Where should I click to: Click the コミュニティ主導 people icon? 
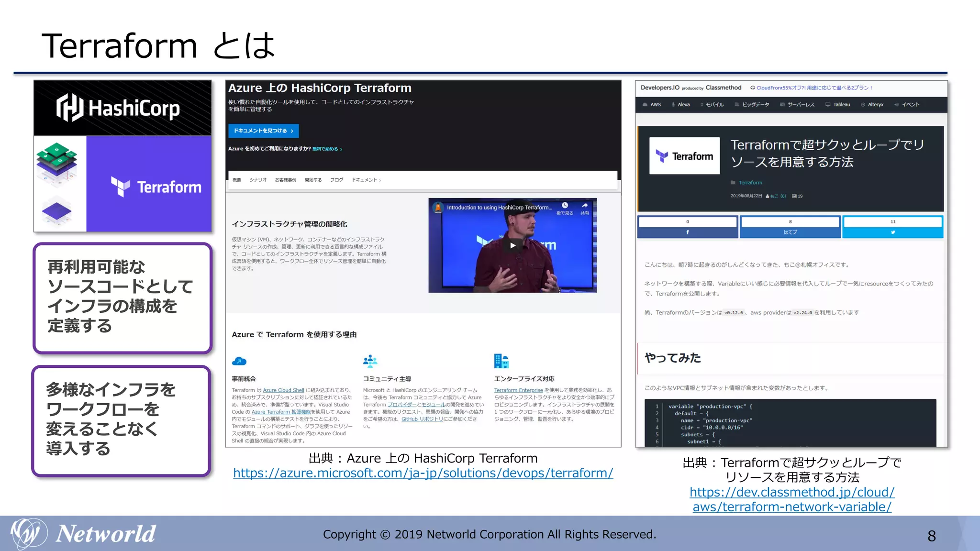click(x=370, y=361)
